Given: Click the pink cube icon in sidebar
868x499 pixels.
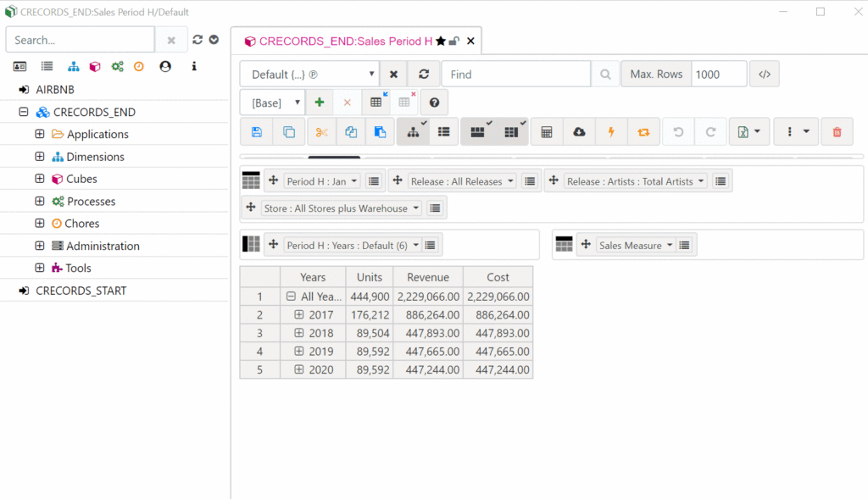Looking at the screenshot, I should [95, 66].
